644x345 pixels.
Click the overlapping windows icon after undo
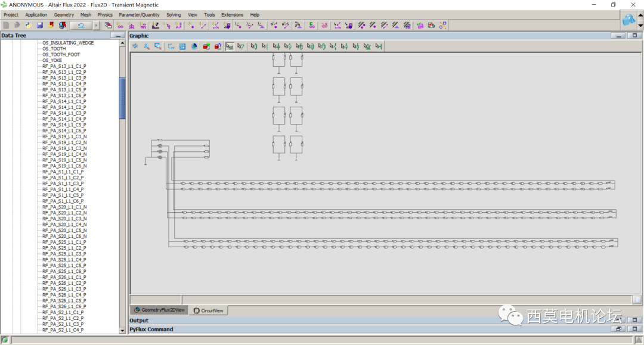(x=108, y=26)
